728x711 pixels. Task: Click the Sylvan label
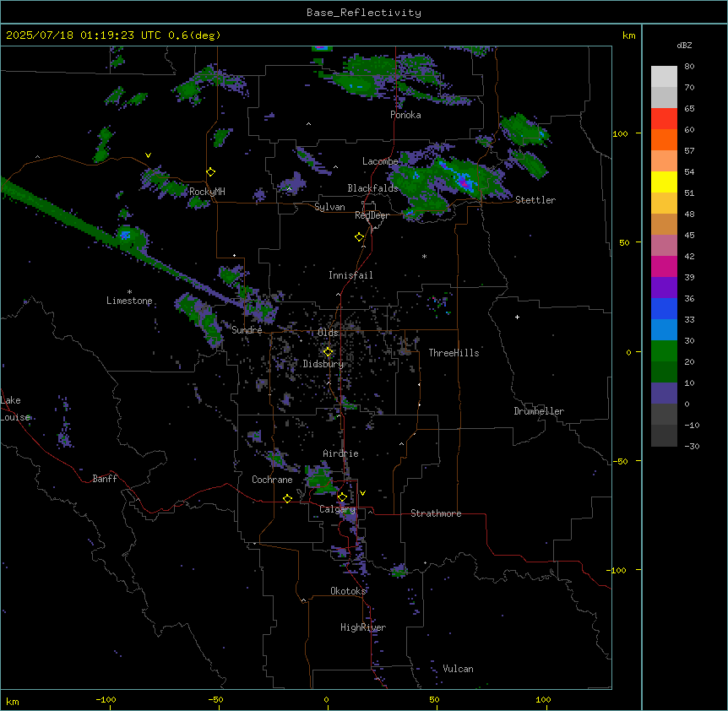(x=329, y=207)
